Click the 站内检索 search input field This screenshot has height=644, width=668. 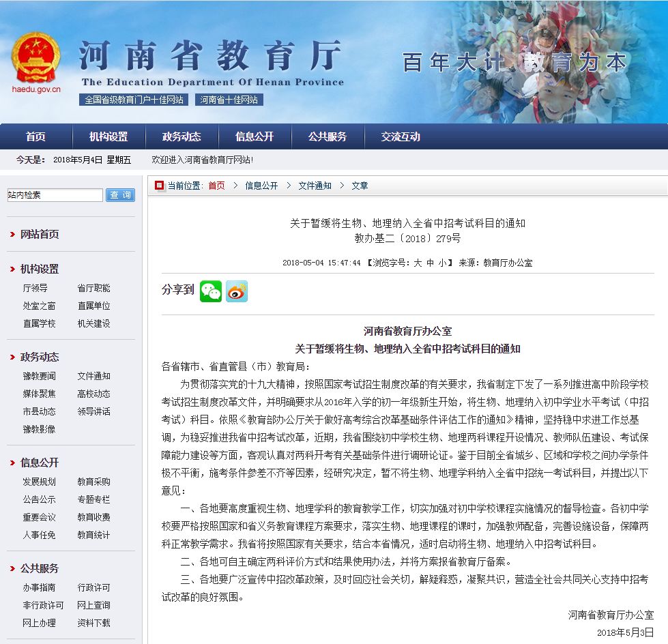[55, 195]
